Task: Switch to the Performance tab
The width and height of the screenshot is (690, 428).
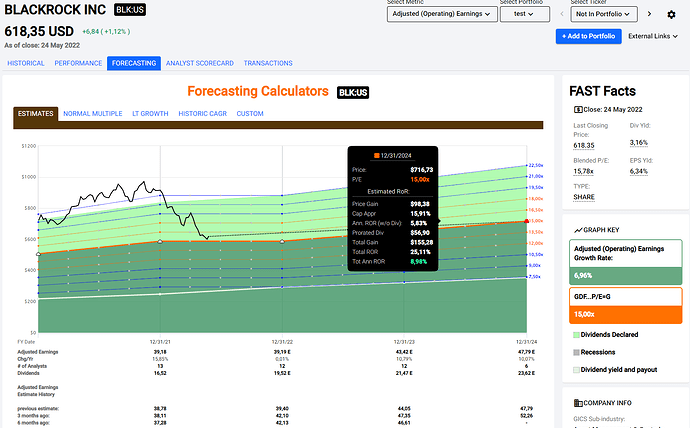Action: (78, 63)
